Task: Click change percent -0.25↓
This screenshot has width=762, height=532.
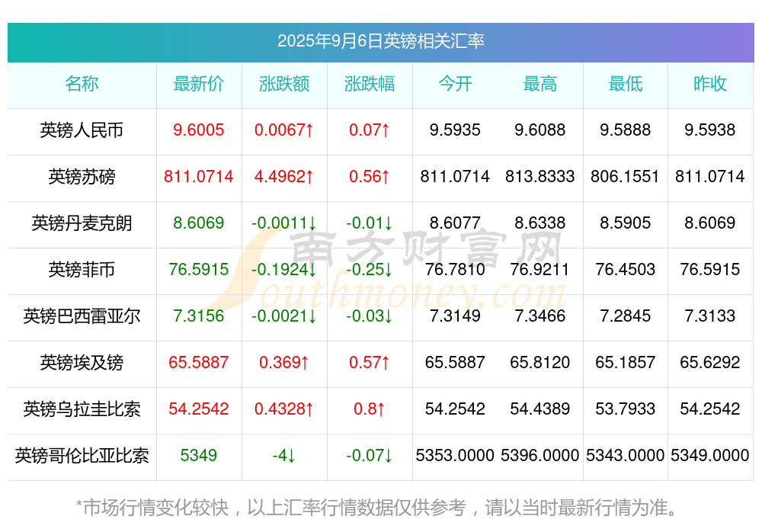Action: coord(370,269)
